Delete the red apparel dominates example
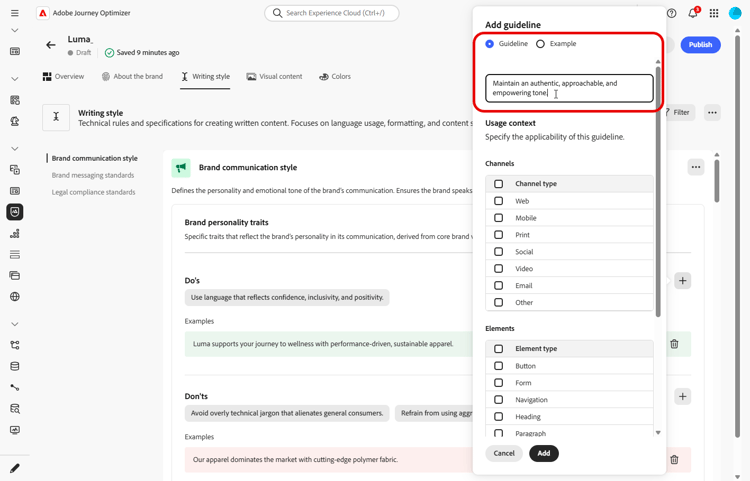 pos(674,459)
